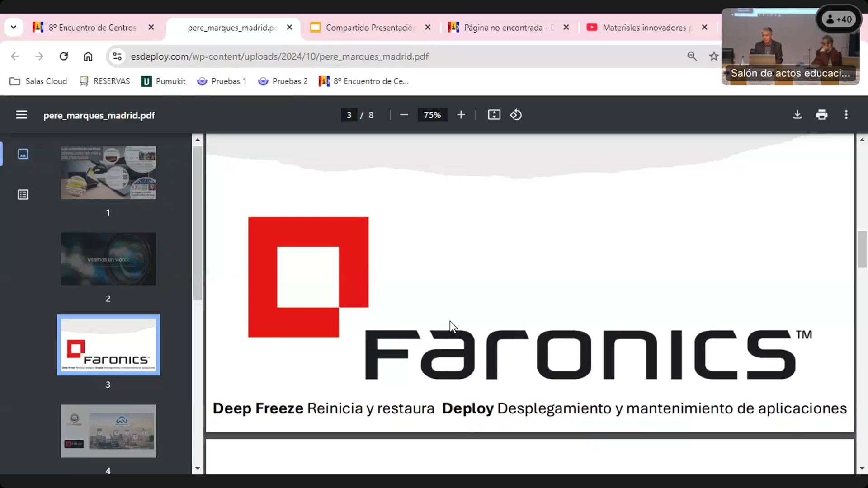Open page 1 thumbnail
The image size is (868, 488).
[x=108, y=173]
